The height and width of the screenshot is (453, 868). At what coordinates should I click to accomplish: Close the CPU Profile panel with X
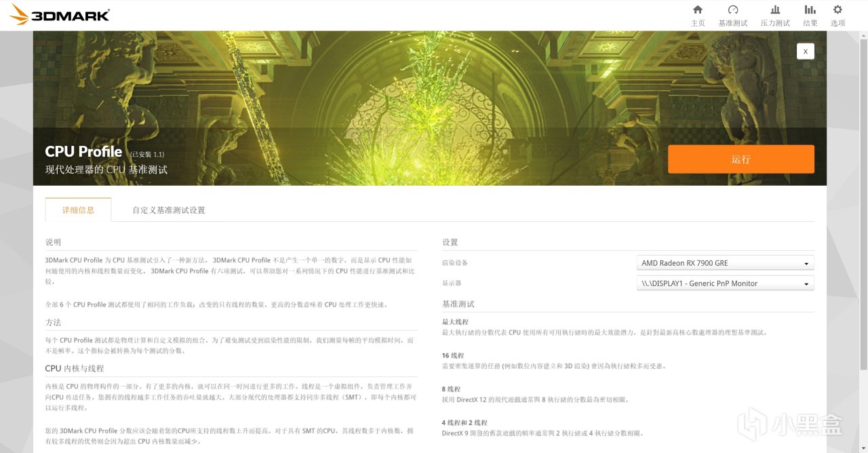pyautogui.click(x=806, y=51)
